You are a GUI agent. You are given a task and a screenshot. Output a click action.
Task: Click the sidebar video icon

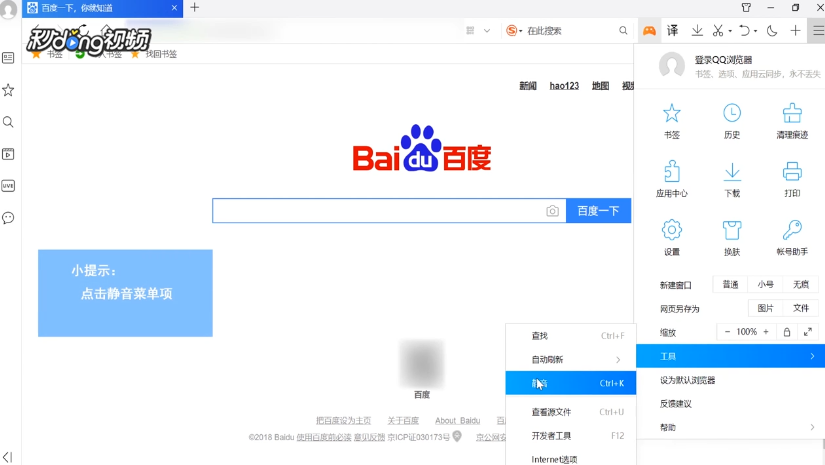tap(8, 154)
